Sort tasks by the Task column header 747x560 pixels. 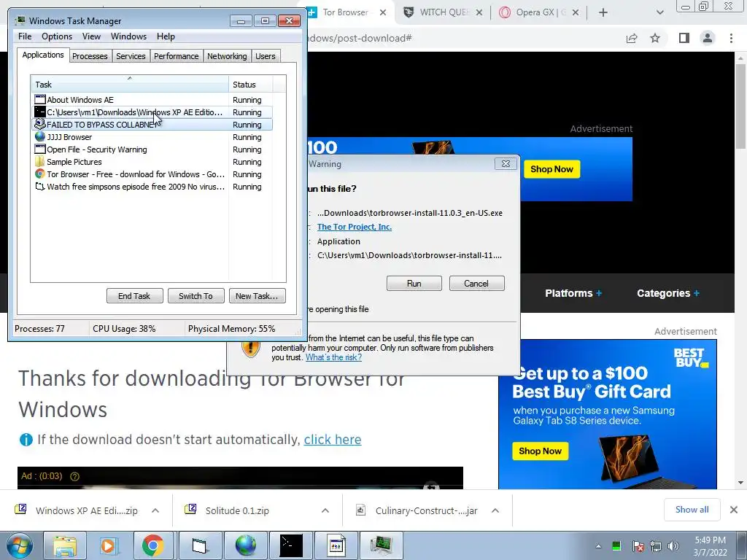130,85
